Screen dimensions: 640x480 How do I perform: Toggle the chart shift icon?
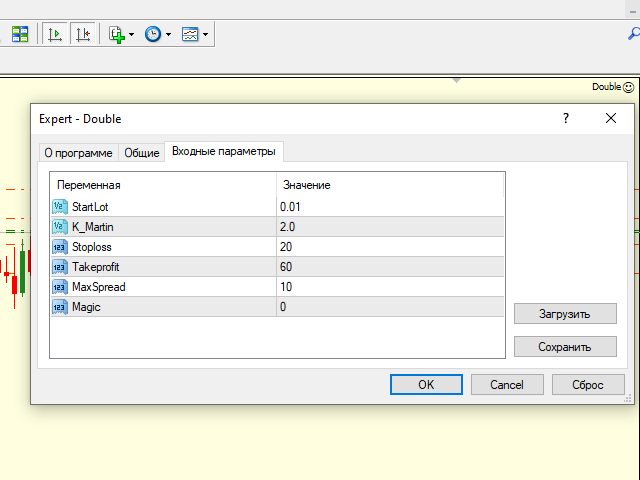pyautogui.click(x=83, y=34)
